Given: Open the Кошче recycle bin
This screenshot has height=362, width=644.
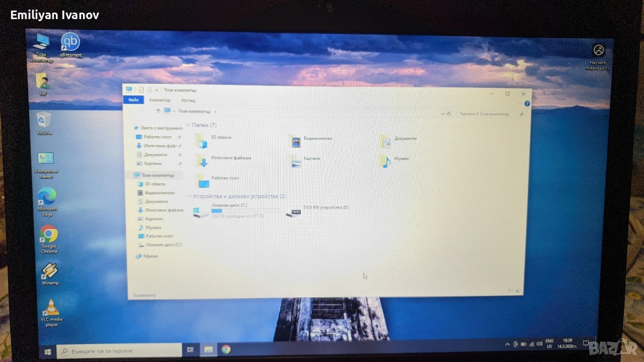Looking at the screenshot, I should tap(44, 123).
